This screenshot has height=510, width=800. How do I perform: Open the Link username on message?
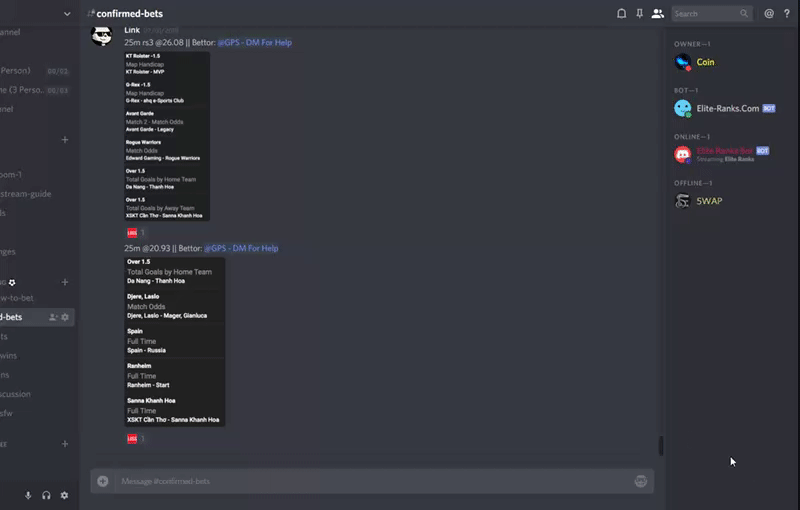click(132, 30)
